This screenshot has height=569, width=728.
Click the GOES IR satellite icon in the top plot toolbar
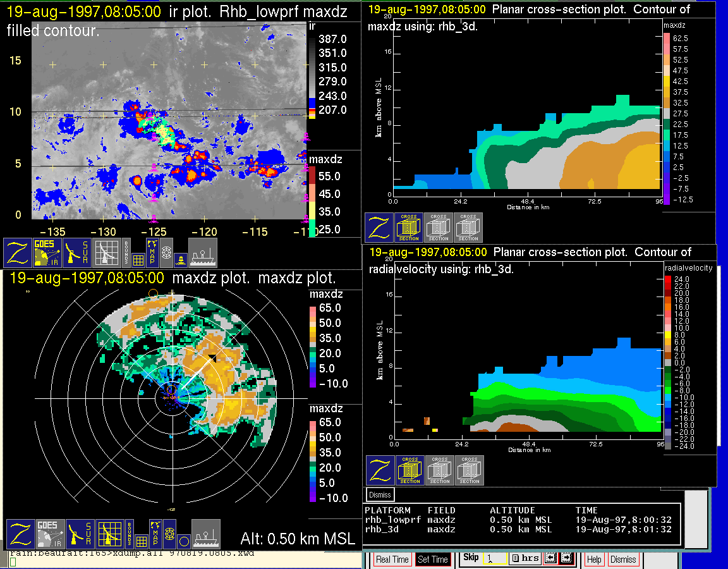(x=47, y=252)
